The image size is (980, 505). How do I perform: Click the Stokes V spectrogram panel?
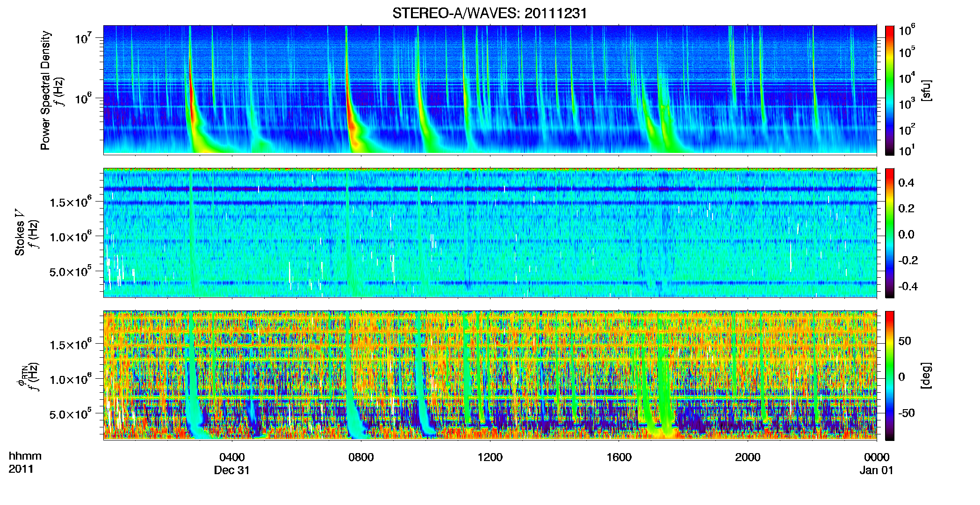point(490,233)
